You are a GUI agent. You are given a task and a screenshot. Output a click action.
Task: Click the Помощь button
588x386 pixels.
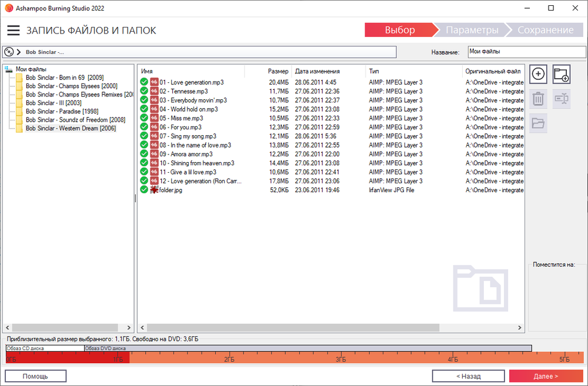click(35, 376)
